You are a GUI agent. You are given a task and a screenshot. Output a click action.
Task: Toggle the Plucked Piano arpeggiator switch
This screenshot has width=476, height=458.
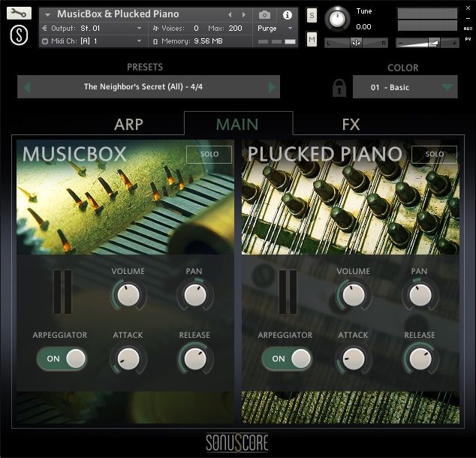coord(287,359)
